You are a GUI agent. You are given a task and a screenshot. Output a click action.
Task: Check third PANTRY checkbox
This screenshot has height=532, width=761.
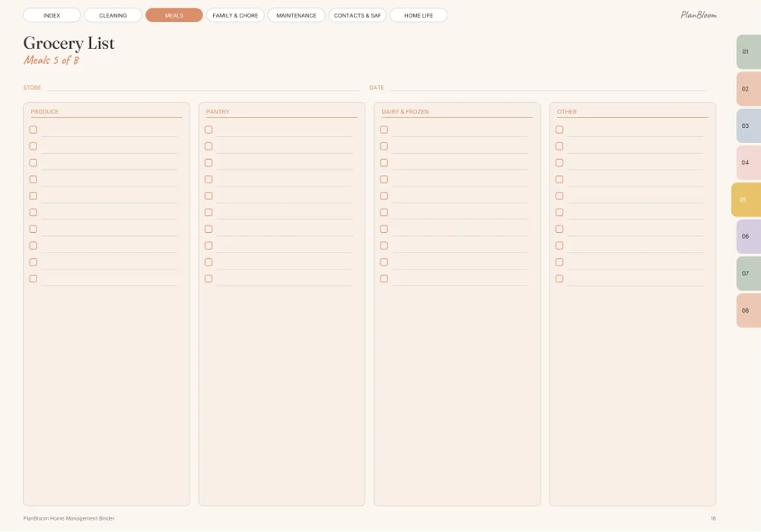[x=209, y=163]
